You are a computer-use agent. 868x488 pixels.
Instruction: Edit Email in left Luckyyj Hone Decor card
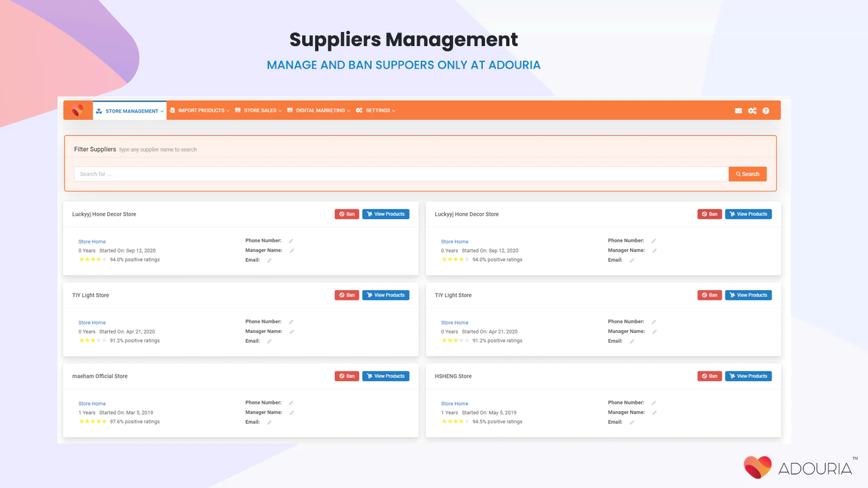click(269, 260)
